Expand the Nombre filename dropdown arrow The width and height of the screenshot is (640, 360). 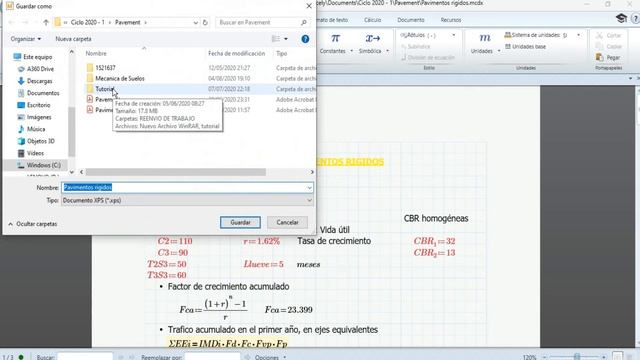(309, 188)
